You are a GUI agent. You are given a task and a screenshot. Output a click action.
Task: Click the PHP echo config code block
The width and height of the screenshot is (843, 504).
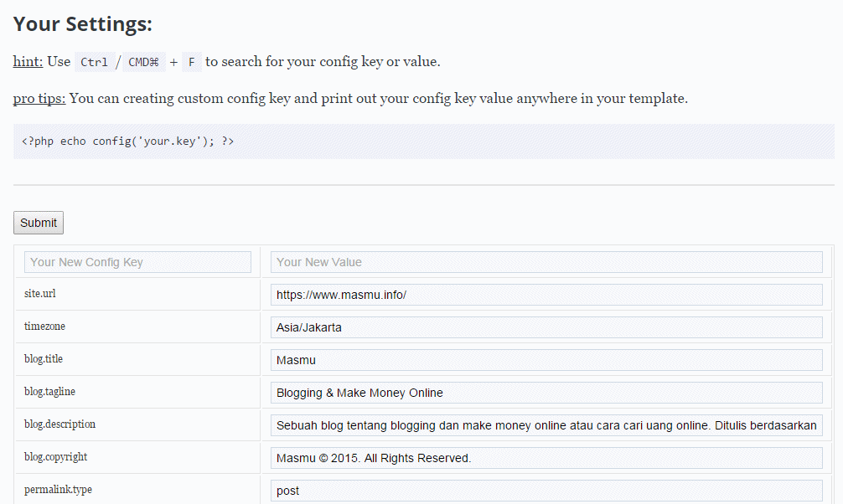423,141
